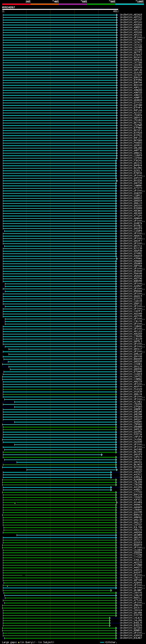Open hit UniRef100_Q6FYA5
This screenshot has width=146, height=644.
pos(131,580)
